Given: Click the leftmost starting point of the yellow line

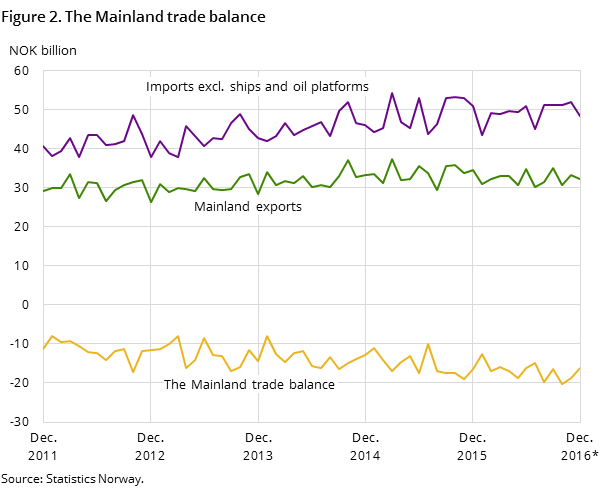Looking at the screenshot, I should tap(43, 348).
